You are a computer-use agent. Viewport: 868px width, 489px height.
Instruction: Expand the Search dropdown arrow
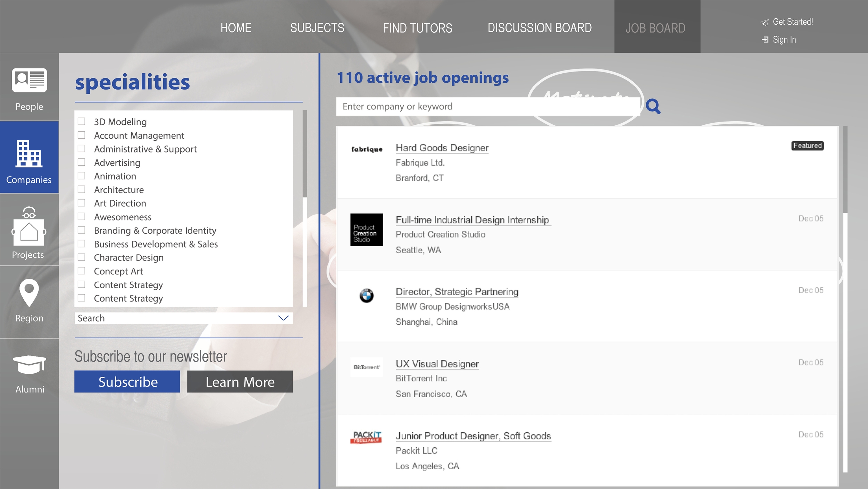coord(283,318)
